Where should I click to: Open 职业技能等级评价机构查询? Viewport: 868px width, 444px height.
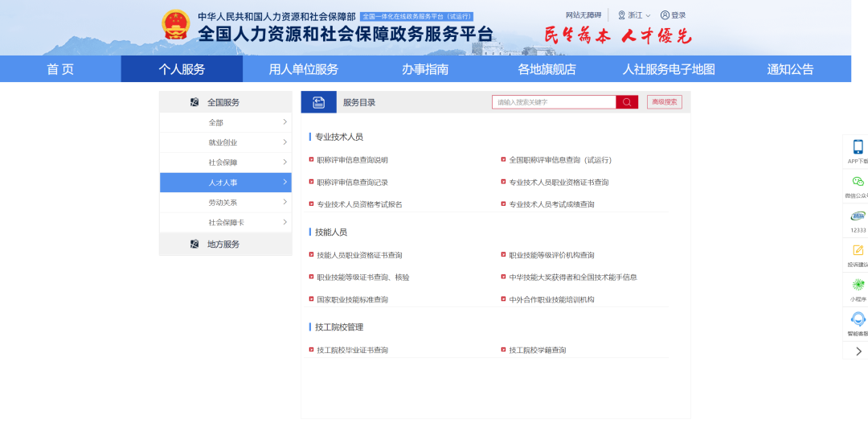point(552,255)
